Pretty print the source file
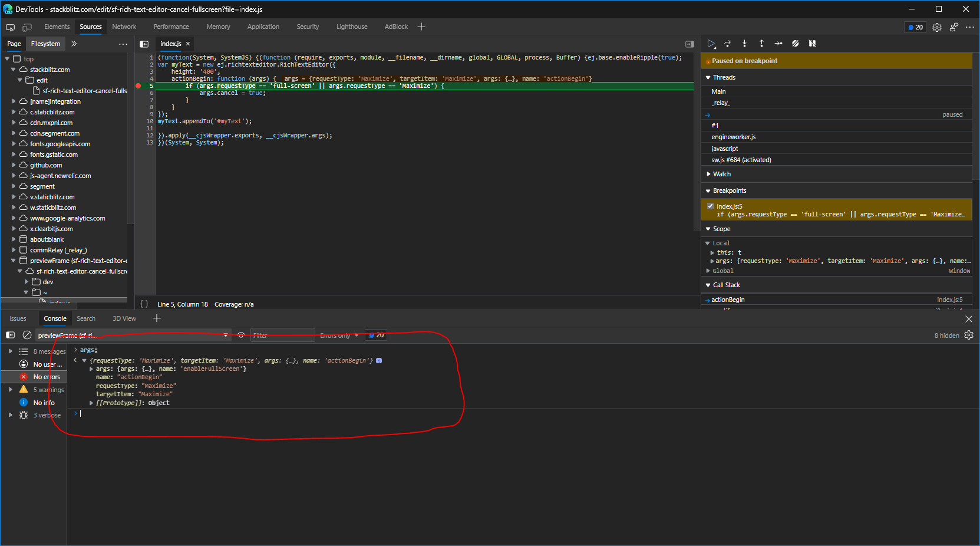Image resolution: width=980 pixels, height=546 pixels. point(144,304)
